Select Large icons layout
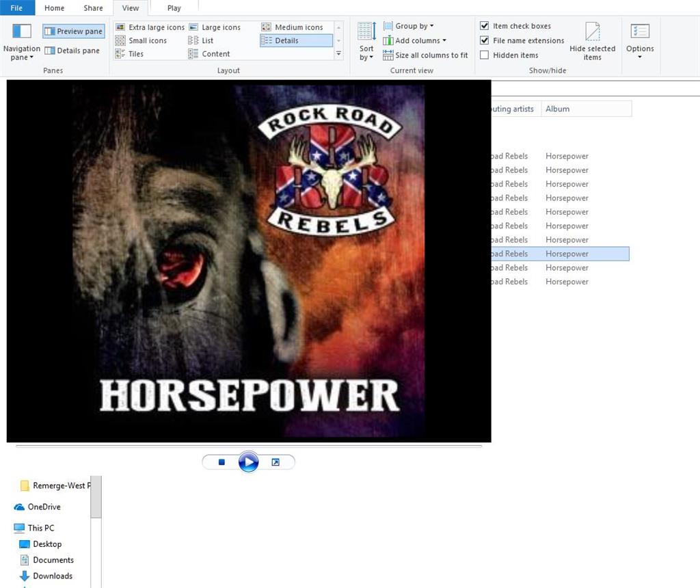 tap(215, 27)
